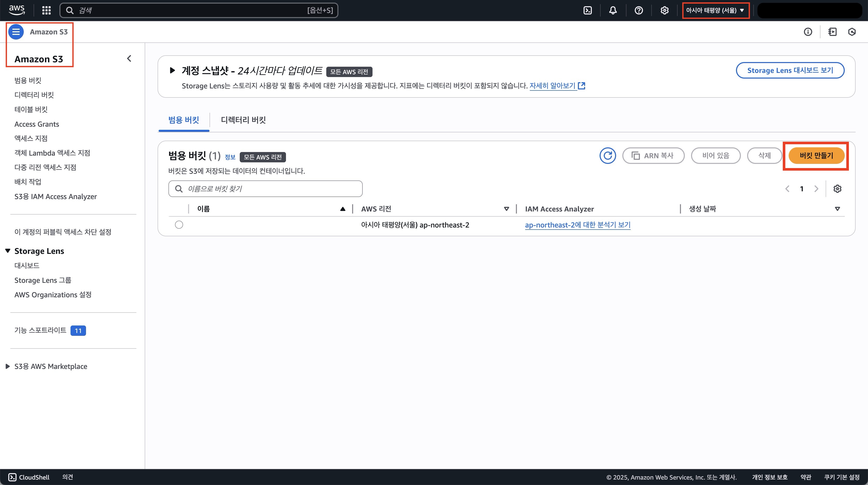Open S3용 IAM Access Analyzer navigation item
Viewport: 868px width, 485px height.
[x=56, y=196]
